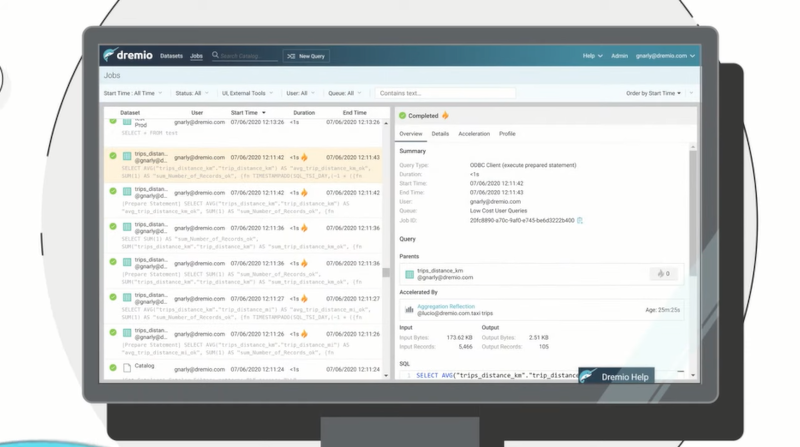Copy the Job ID with clipboard icon
The width and height of the screenshot is (800, 447).
point(580,220)
